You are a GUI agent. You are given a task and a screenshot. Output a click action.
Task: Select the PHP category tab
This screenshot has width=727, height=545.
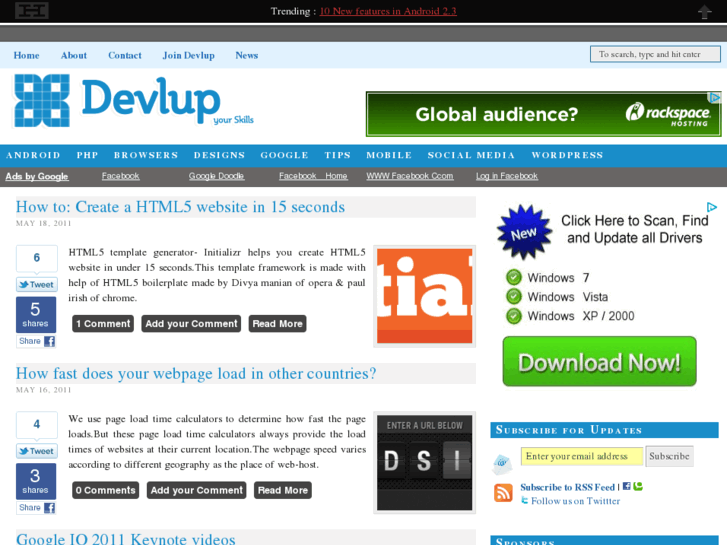point(87,155)
